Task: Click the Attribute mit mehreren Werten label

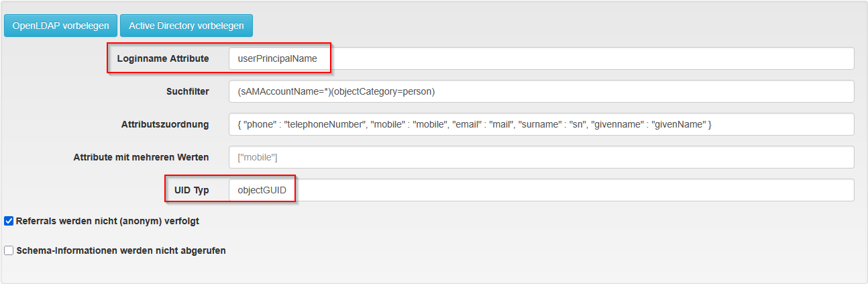Action: tap(141, 157)
